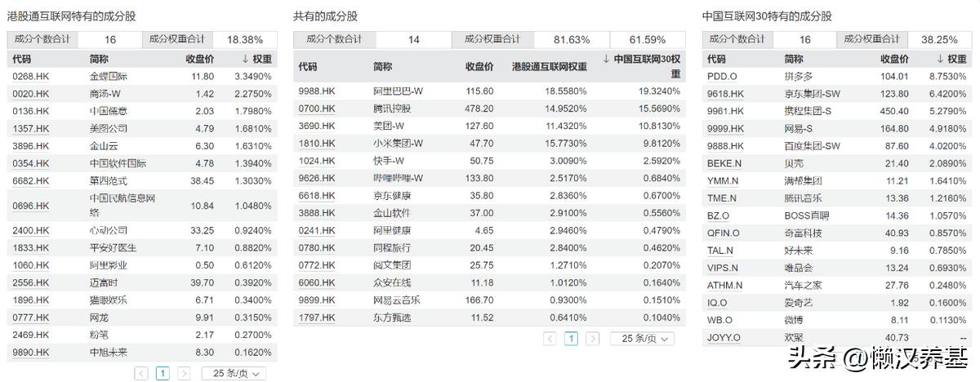Open stock code link 1024.HK
980x382 pixels.
(317, 161)
